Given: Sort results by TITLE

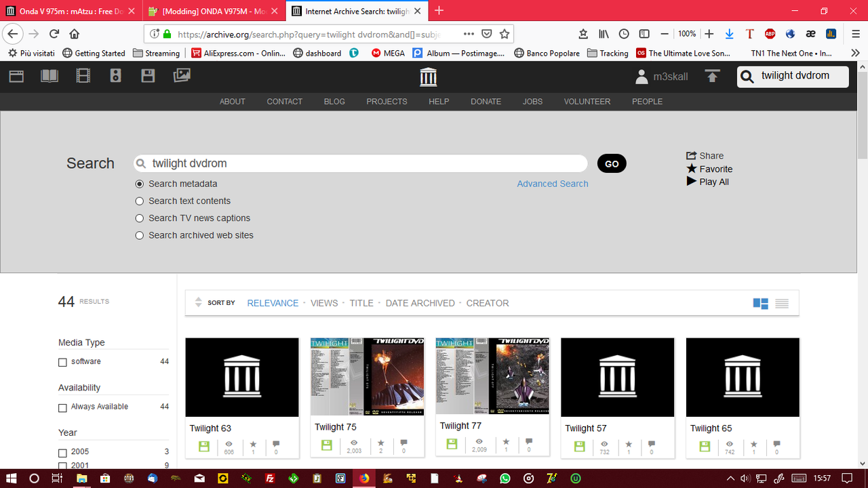Looking at the screenshot, I should coord(361,303).
